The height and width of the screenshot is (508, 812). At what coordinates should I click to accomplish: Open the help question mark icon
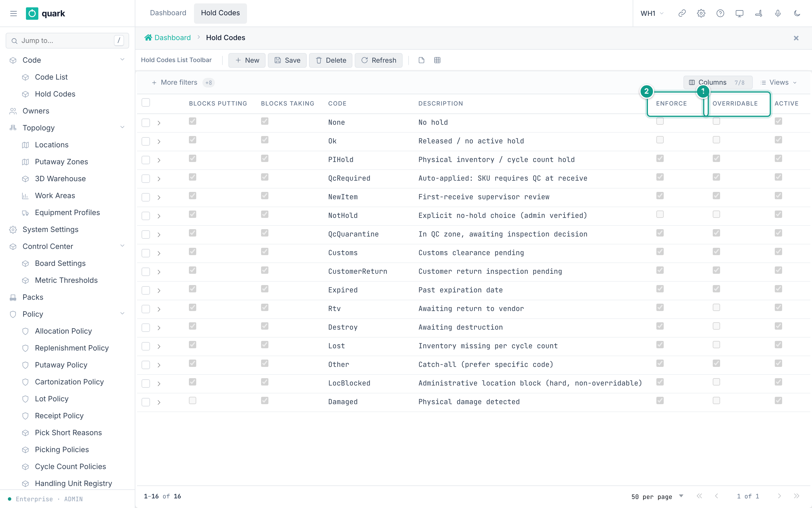(x=720, y=14)
